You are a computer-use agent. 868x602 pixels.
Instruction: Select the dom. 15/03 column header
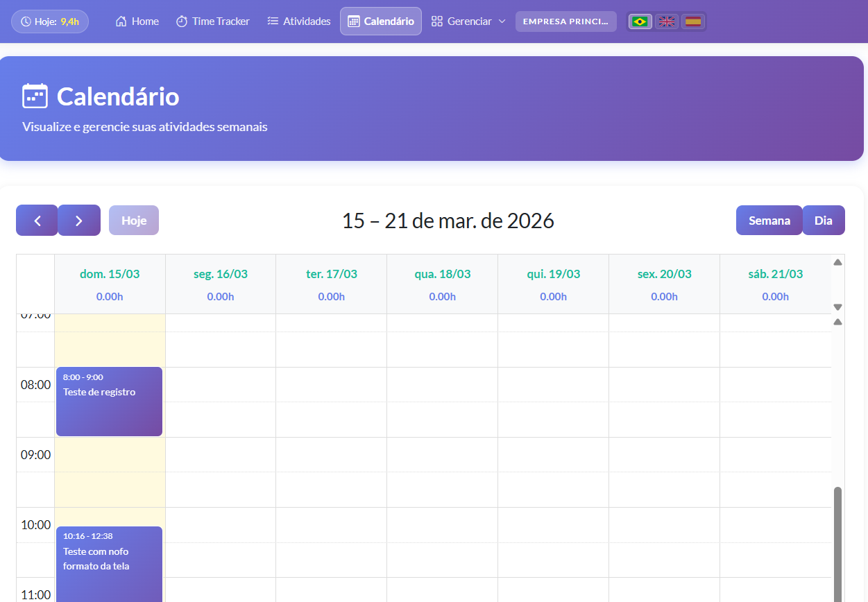[x=109, y=273]
